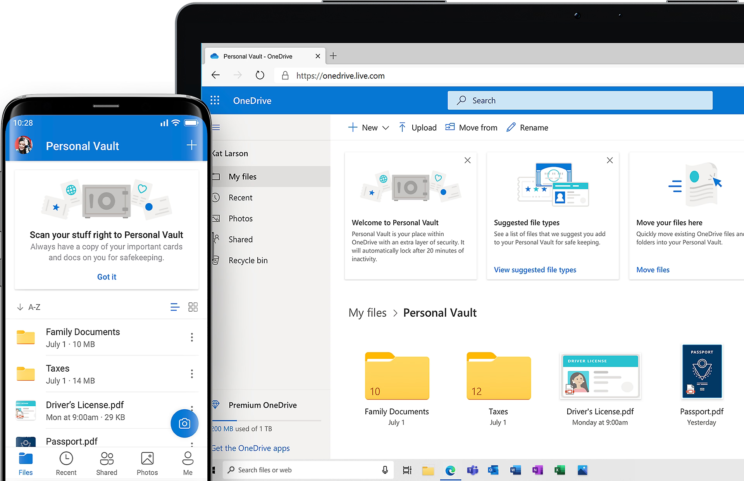Go back in the browser
This screenshot has width=744, height=481.
tap(216, 75)
